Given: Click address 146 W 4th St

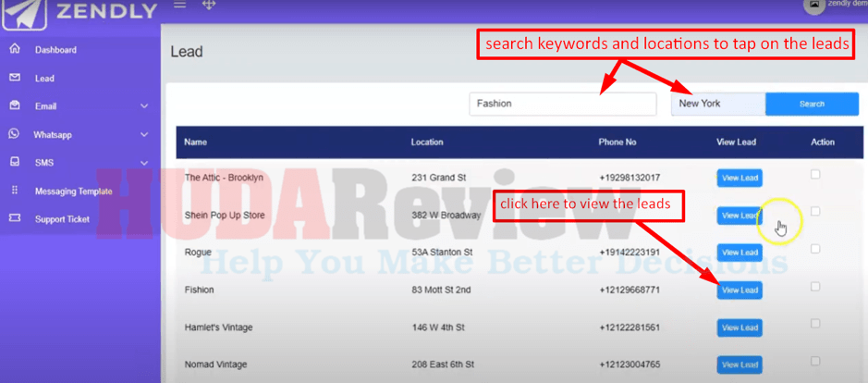Looking at the screenshot, I should click(438, 327).
